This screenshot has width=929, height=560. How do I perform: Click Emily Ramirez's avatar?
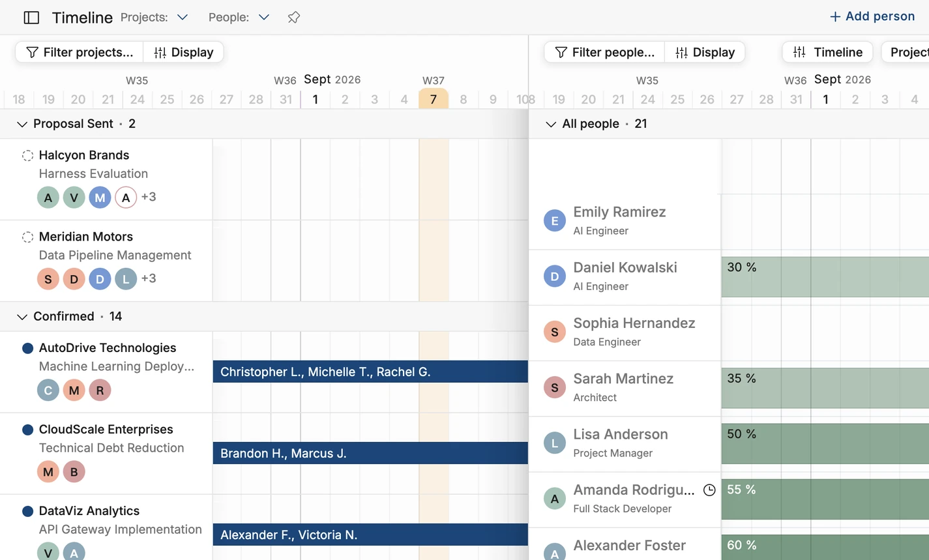[554, 221]
